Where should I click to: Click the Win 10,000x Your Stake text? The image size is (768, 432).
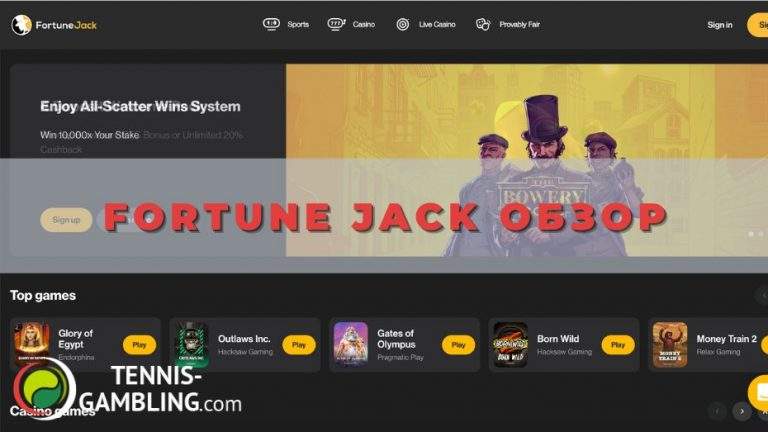[x=90, y=135]
